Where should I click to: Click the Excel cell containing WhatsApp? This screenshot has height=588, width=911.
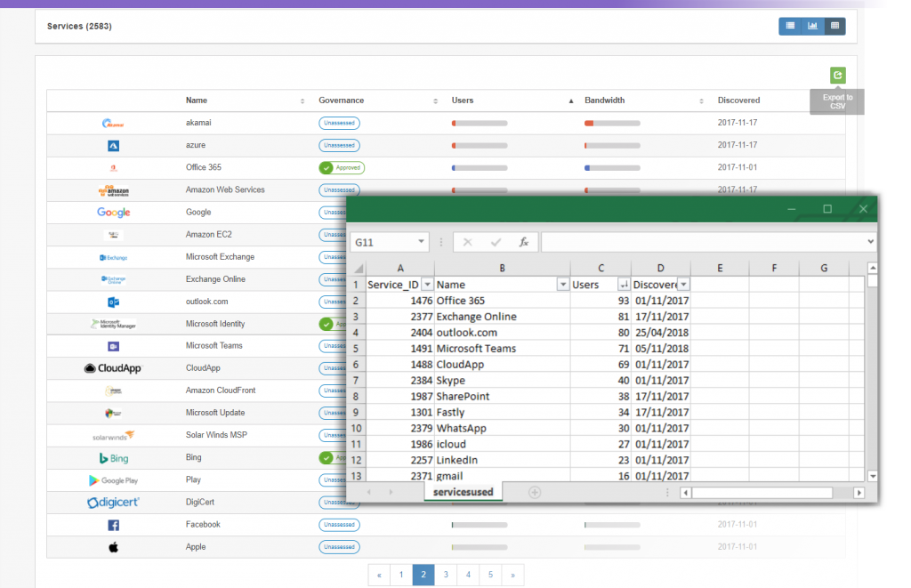(502, 428)
